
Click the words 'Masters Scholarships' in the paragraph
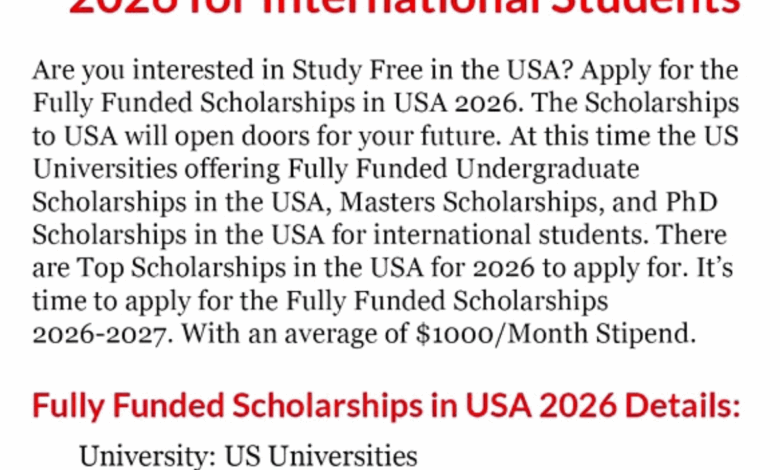(x=472, y=202)
